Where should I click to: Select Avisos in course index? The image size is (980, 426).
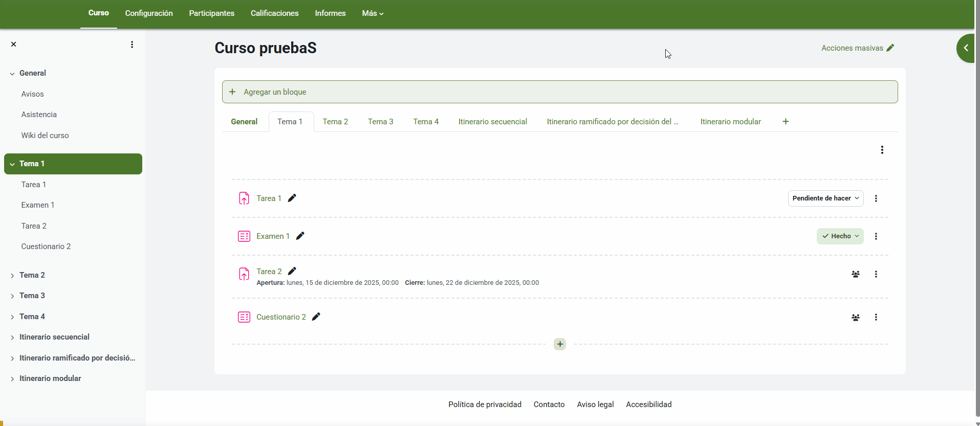pos(33,94)
